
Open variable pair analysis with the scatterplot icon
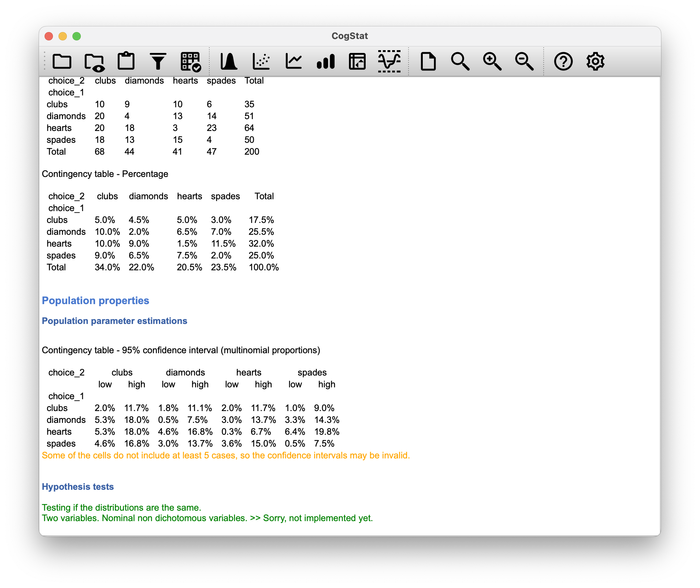pos(260,62)
